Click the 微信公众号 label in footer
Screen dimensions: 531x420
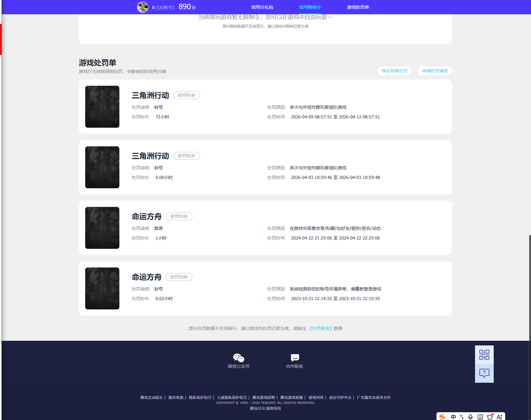[239, 366]
